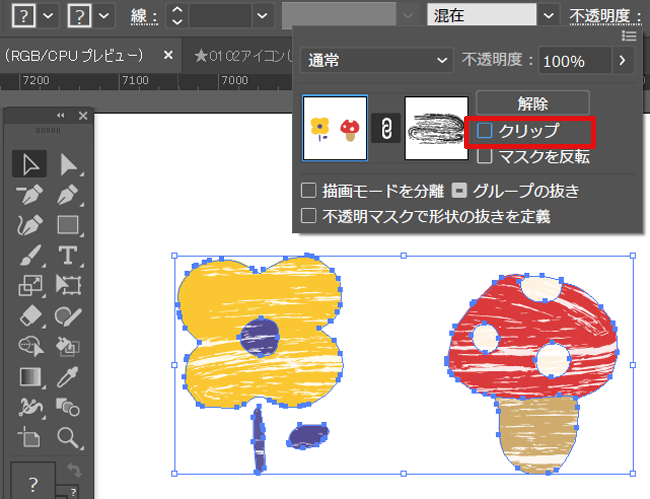The width and height of the screenshot is (650, 499).
Task: Click the 解除 release button
Action: 532,103
